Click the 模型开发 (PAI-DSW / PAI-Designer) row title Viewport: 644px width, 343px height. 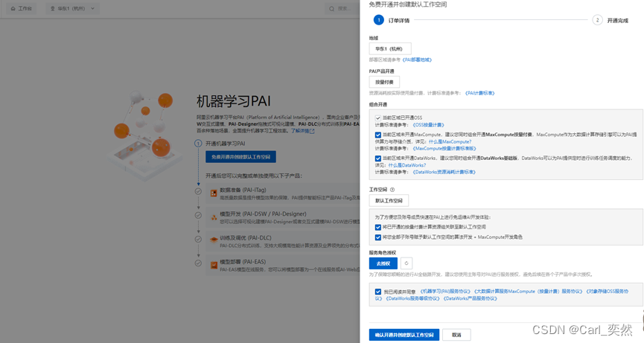tap(263, 214)
